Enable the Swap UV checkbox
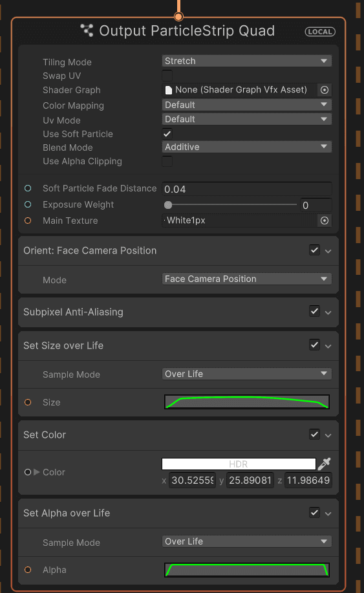 pos(167,76)
